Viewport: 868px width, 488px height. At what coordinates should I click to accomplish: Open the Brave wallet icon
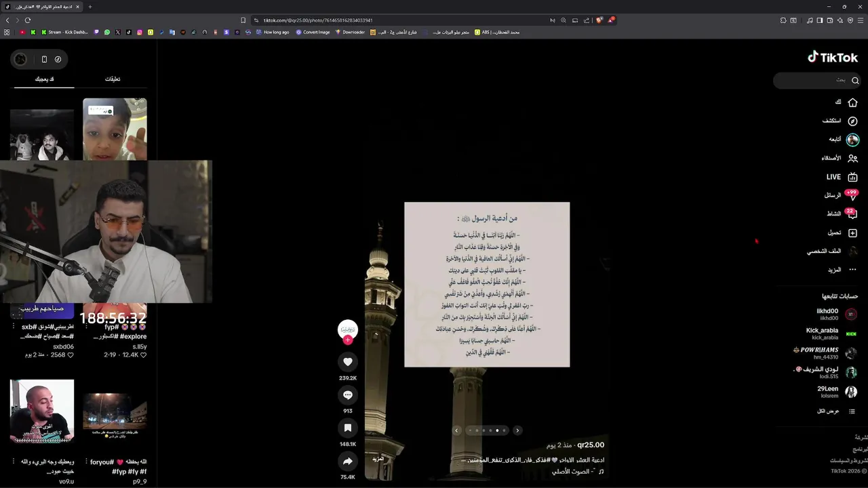[x=830, y=20]
